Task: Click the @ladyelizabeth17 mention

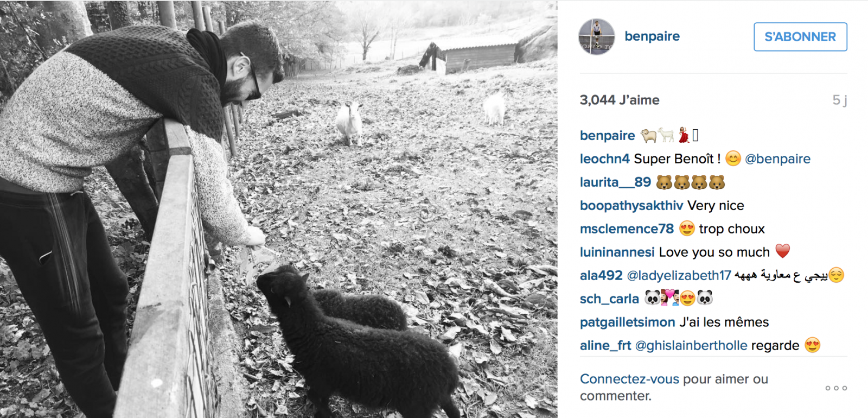Action: pos(679,276)
